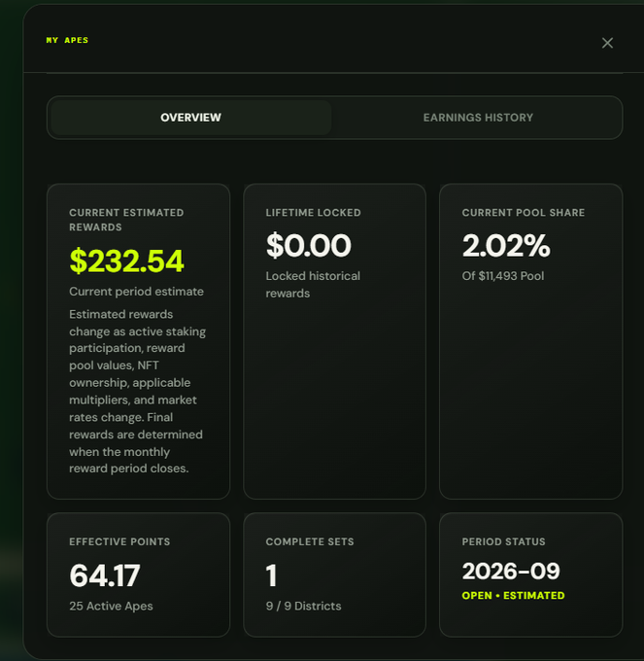Click the 64.17 effective points value
The image size is (644, 661).
[105, 575]
